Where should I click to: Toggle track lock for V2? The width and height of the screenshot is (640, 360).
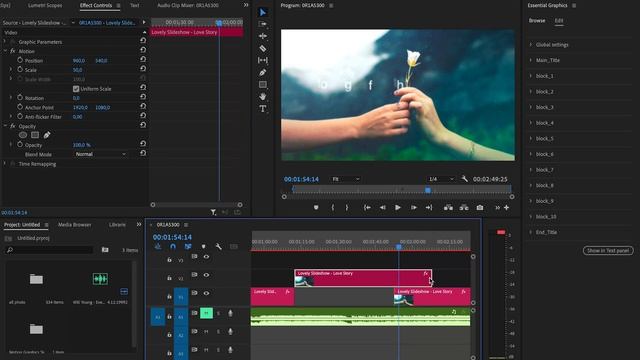[x=169, y=278]
